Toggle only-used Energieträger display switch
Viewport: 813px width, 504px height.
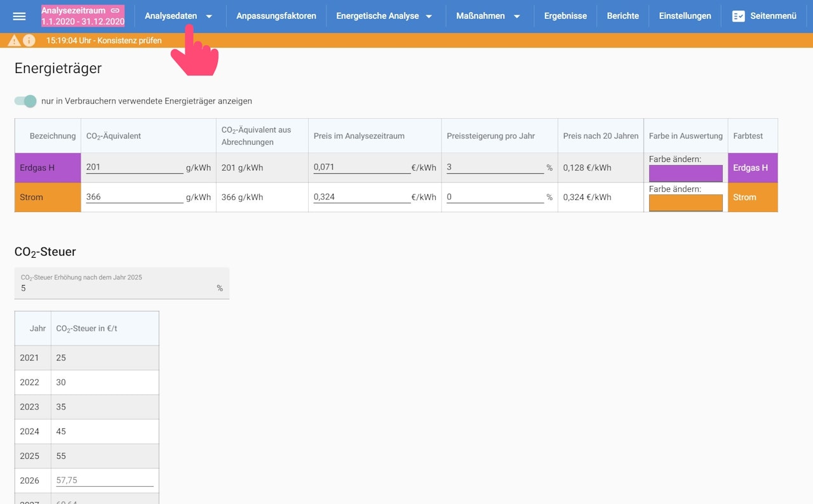pos(26,101)
